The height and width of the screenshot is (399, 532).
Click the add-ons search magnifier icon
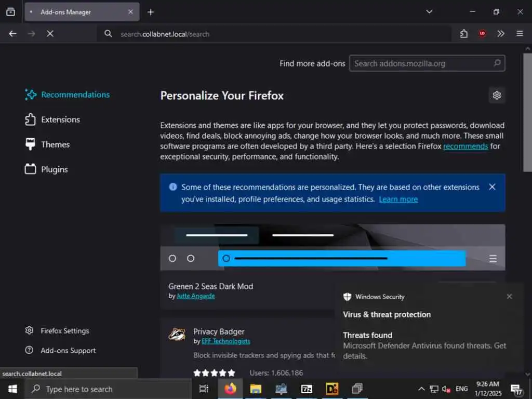click(x=497, y=63)
